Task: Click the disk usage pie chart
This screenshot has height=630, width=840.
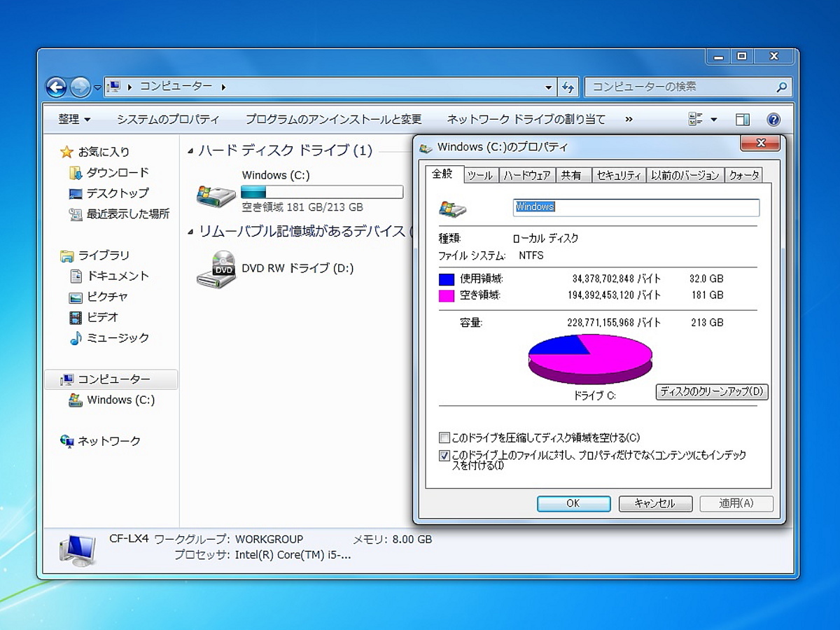Action: pyautogui.click(x=590, y=359)
